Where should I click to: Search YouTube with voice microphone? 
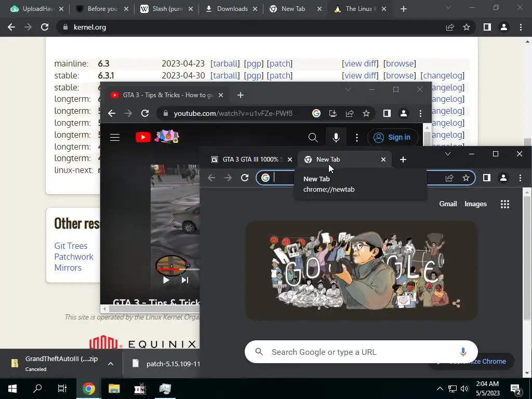336,137
